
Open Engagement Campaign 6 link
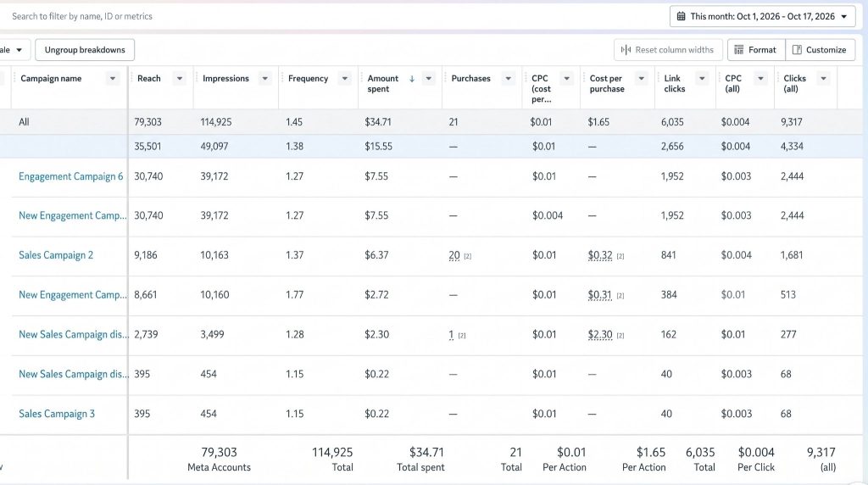71,176
